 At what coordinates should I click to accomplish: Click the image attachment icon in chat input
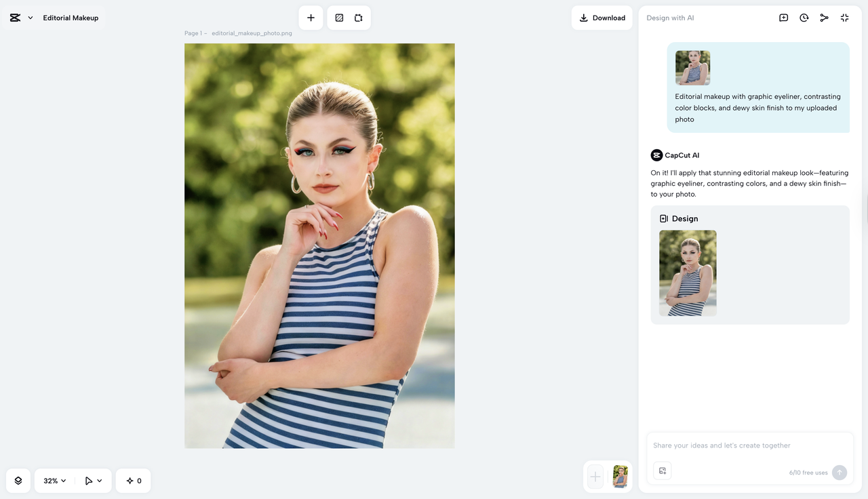[662, 469]
